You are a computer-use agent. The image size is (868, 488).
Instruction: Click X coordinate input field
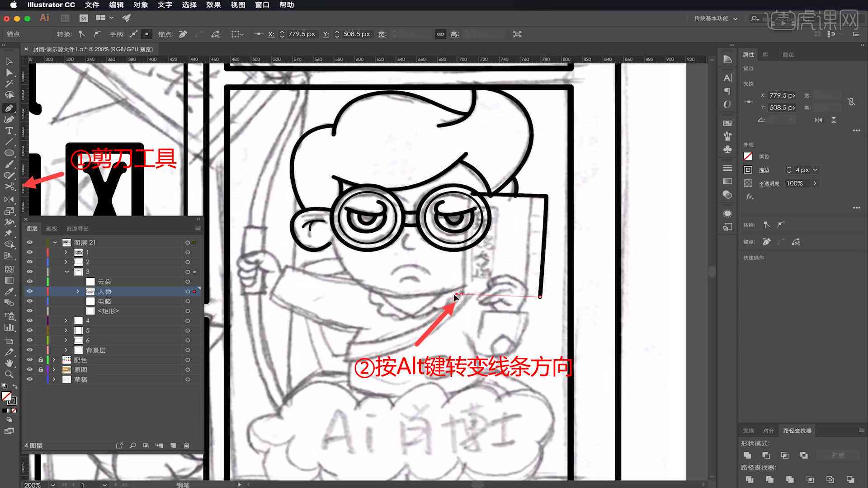[300, 34]
